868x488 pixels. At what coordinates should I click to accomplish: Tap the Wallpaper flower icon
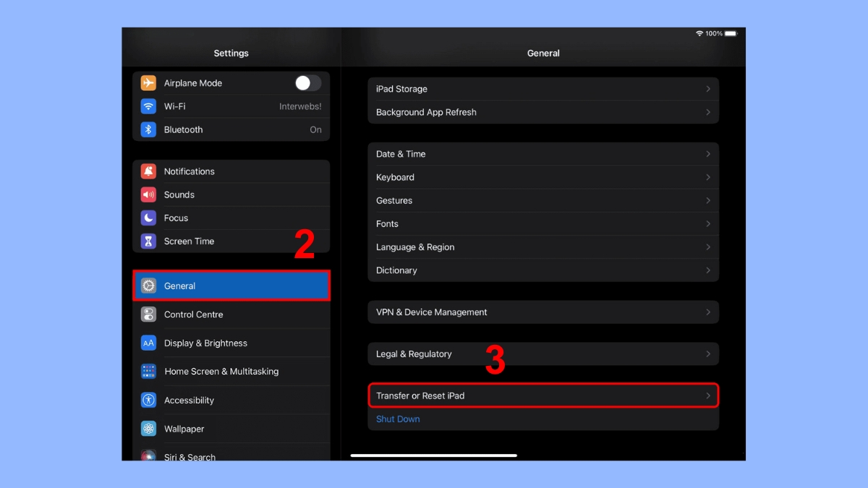pos(148,429)
